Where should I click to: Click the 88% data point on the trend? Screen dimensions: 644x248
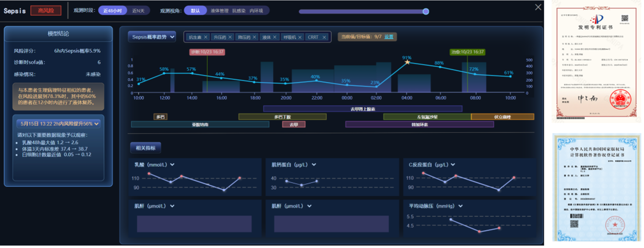click(440, 67)
